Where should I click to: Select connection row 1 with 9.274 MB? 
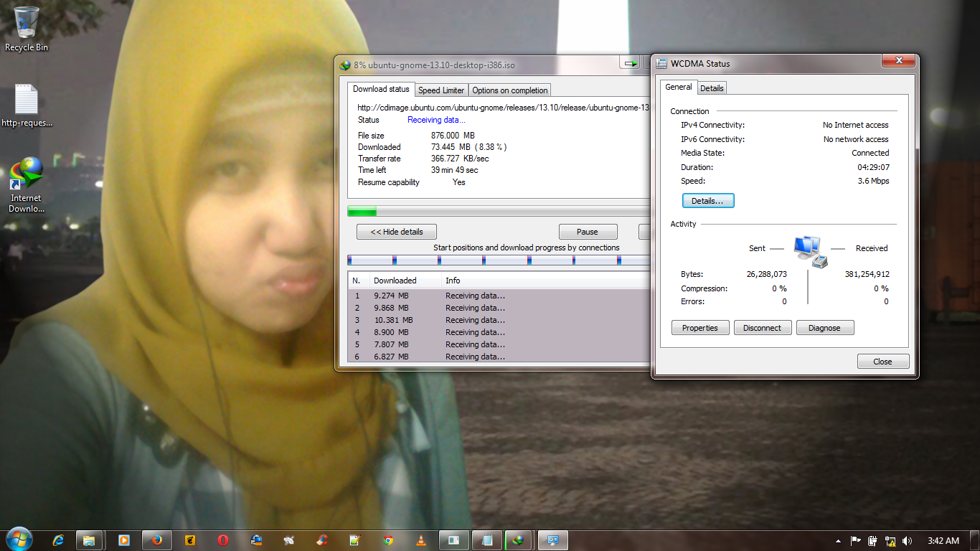pyautogui.click(x=499, y=296)
